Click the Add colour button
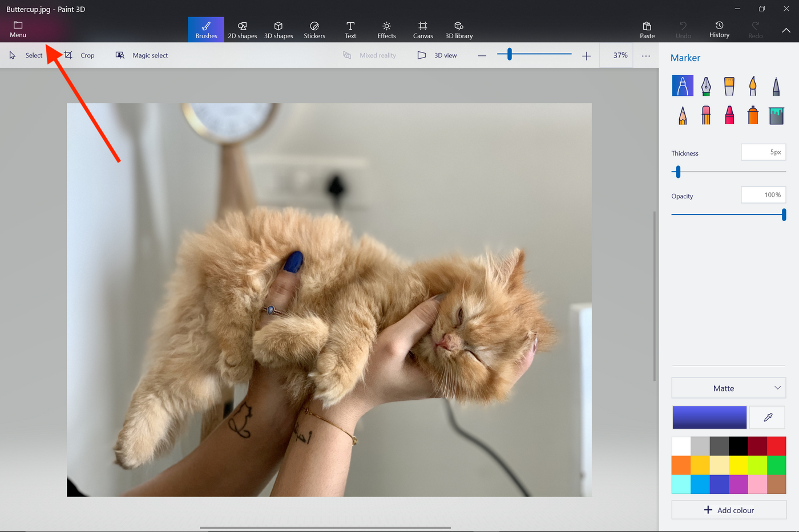Image resolution: width=799 pixels, height=532 pixels. pos(728,510)
